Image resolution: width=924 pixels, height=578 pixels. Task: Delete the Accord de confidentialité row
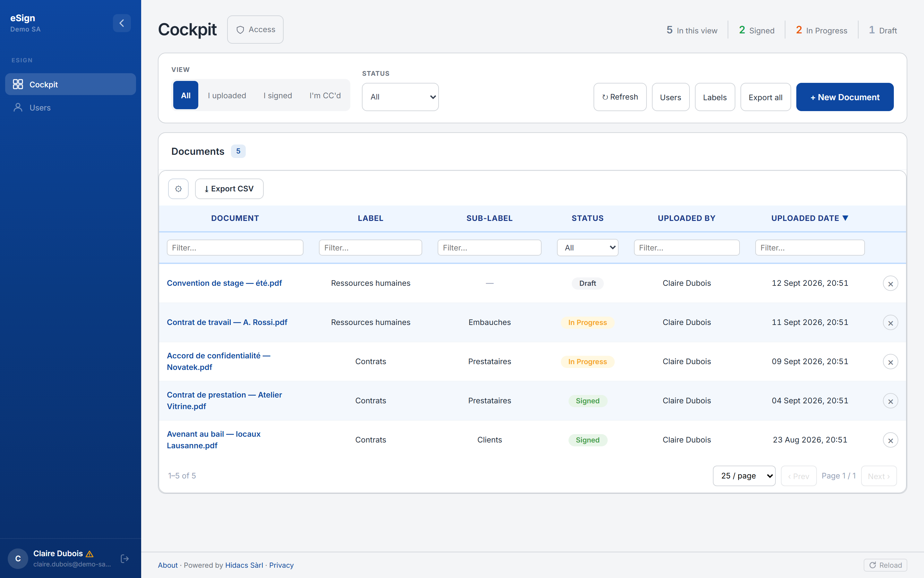(890, 362)
